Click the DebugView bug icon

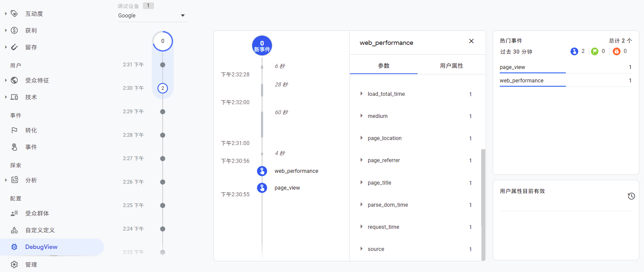[14, 247]
